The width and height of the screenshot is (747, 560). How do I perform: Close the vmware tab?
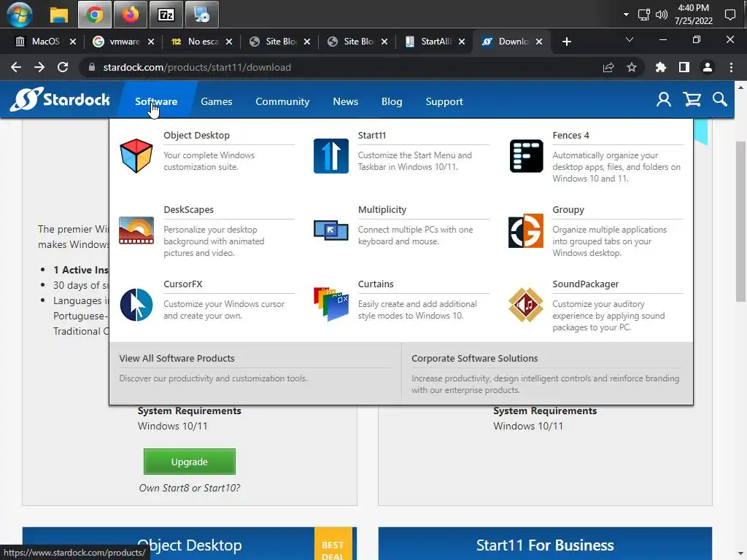tap(151, 42)
